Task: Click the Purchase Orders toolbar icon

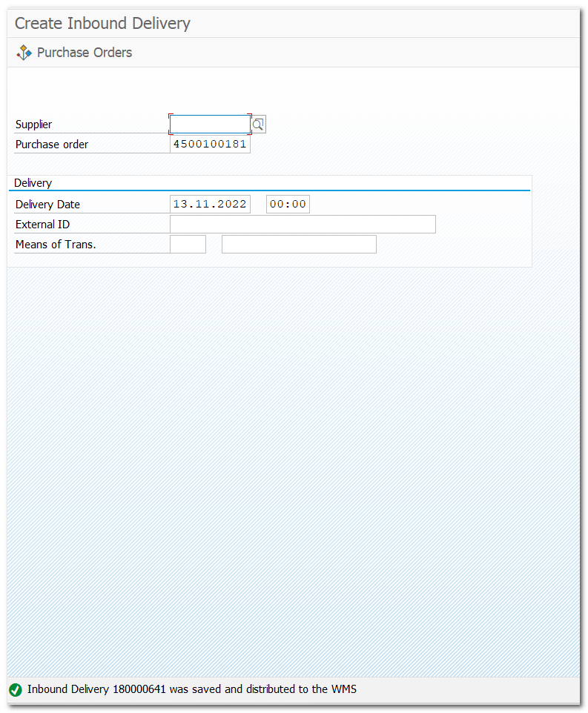Action: pos(24,53)
